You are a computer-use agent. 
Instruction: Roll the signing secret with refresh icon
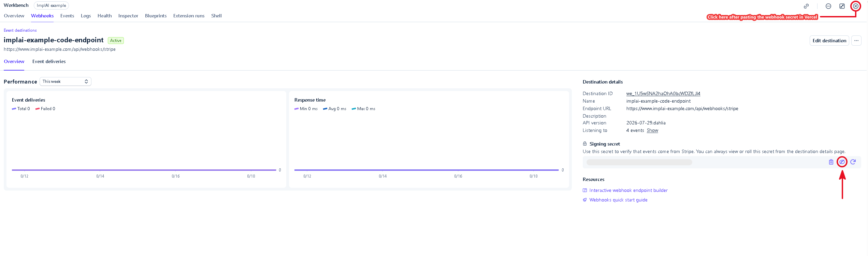(x=853, y=162)
